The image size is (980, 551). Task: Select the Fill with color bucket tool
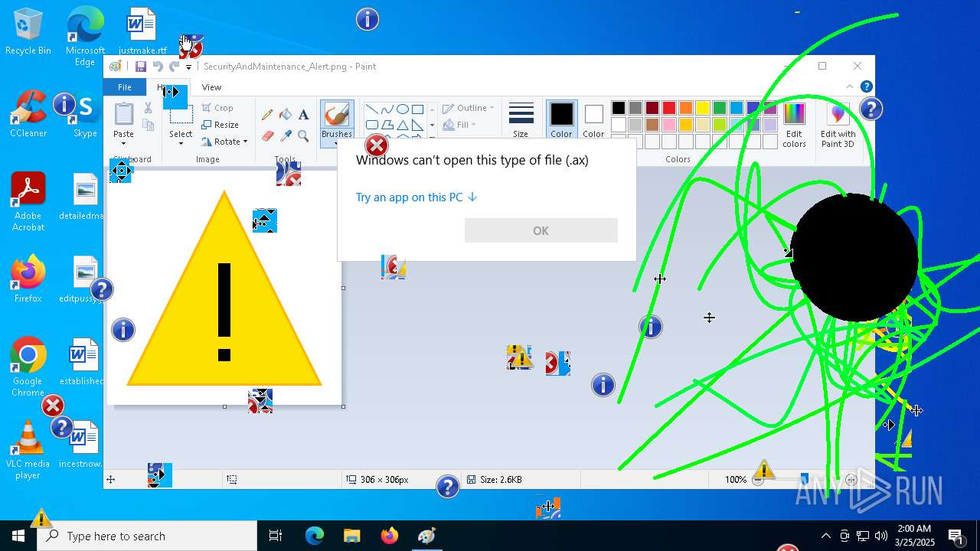tap(286, 115)
